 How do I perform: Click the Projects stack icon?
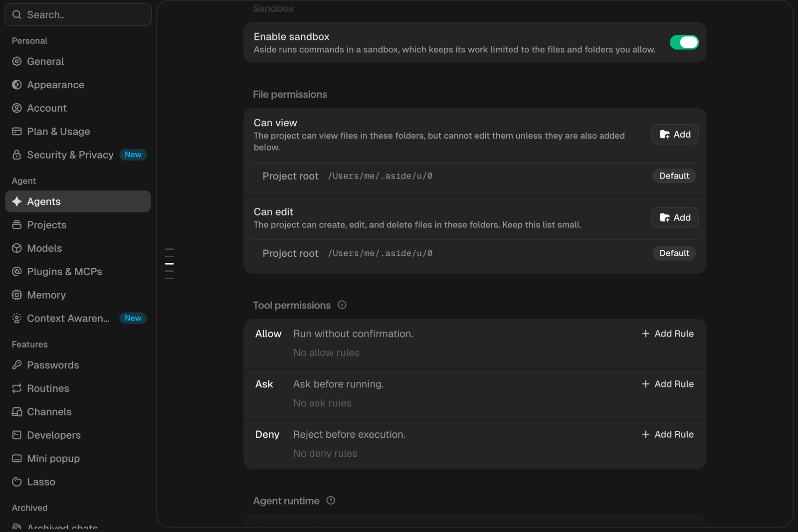[x=17, y=225]
